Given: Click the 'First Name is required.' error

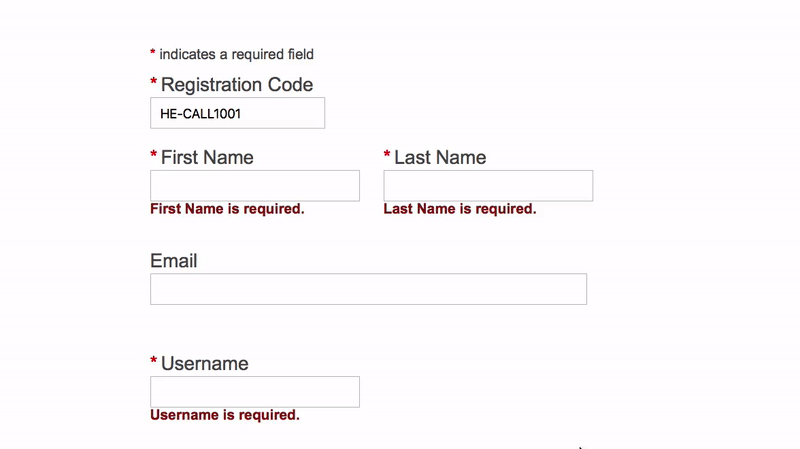Looking at the screenshot, I should coord(227,209).
